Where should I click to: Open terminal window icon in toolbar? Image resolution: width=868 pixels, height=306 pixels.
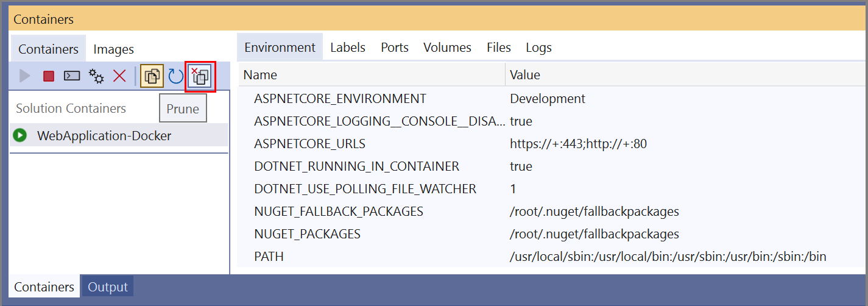[72, 76]
